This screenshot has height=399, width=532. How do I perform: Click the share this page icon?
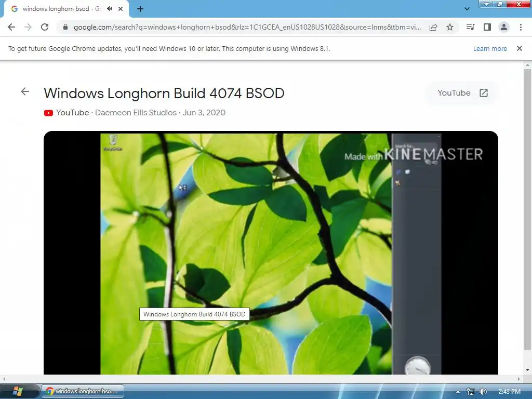[x=433, y=27]
